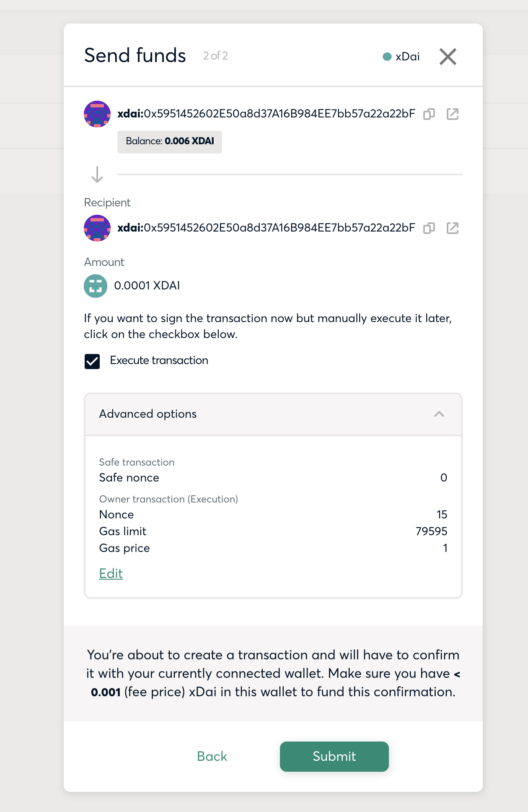Screen dimensions: 528x812
Task: Copy the recipient address
Action: point(429,228)
